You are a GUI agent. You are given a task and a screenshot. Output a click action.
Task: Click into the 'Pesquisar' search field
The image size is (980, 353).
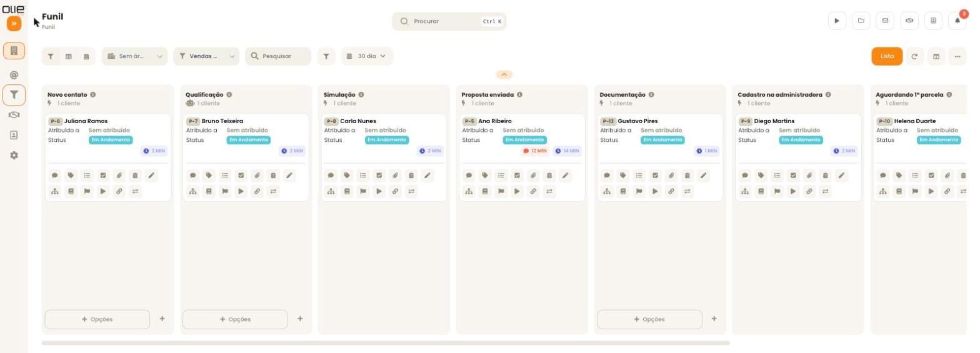278,56
